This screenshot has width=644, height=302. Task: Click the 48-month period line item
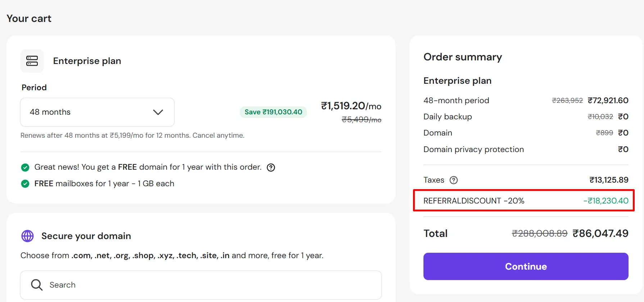pyautogui.click(x=526, y=100)
